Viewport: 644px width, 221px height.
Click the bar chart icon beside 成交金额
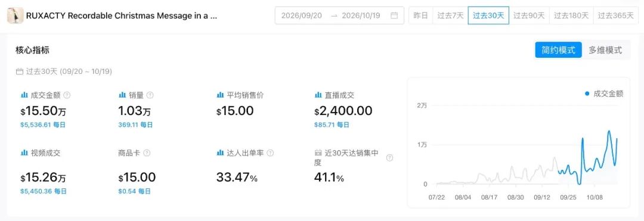click(24, 95)
